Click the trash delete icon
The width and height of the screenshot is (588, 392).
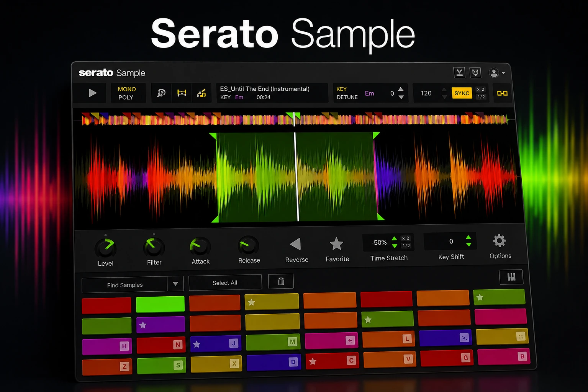(x=281, y=281)
